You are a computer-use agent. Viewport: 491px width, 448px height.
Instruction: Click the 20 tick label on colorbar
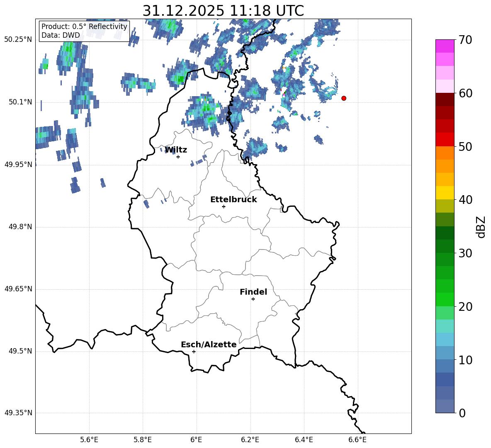465,306
